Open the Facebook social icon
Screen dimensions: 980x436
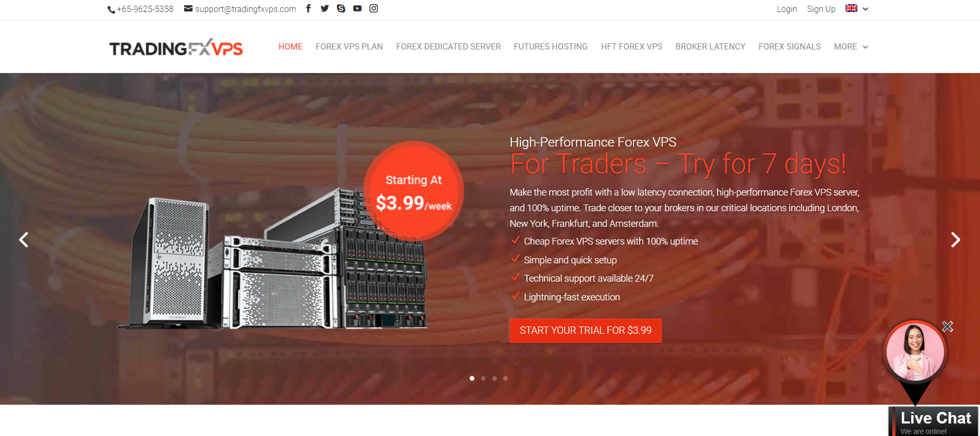308,8
